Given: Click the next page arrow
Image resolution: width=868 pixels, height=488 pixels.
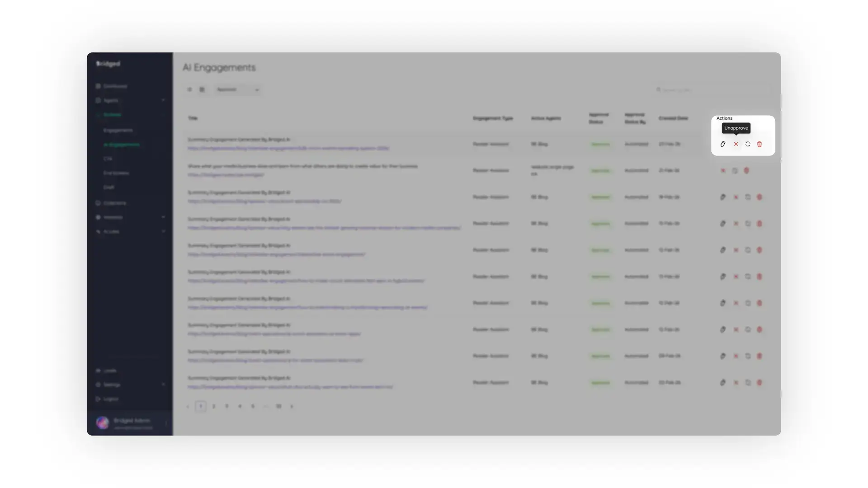Looking at the screenshot, I should tap(292, 406).
